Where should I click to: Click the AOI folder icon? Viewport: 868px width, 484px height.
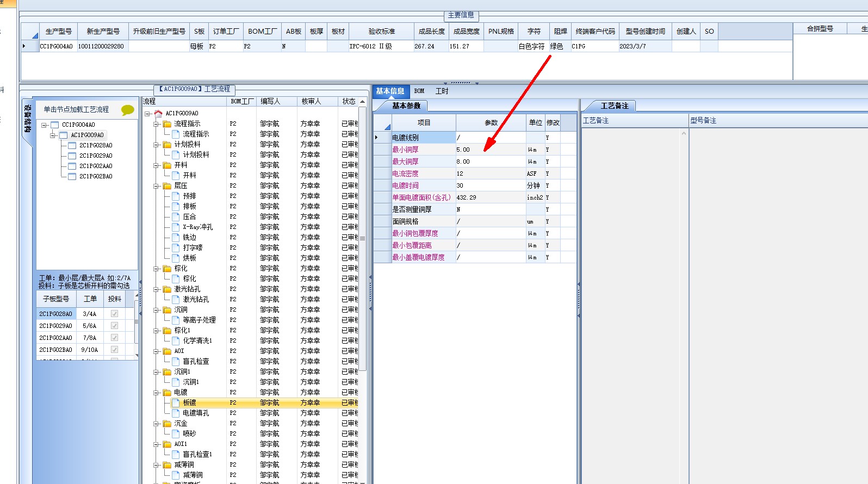click(167, 351)
